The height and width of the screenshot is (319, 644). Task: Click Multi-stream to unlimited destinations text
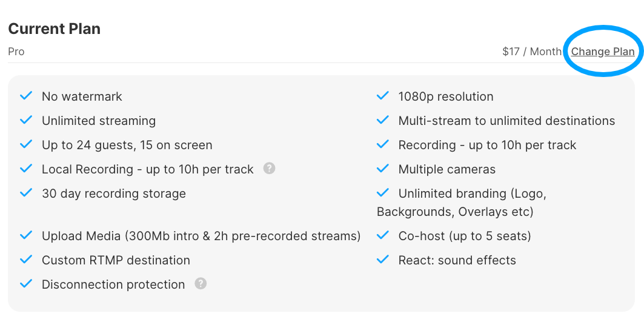tap(507, 121)
